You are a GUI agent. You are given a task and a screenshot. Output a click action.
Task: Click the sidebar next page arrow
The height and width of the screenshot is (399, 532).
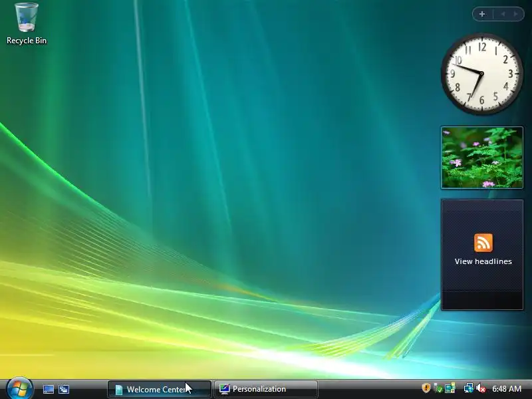516,14
